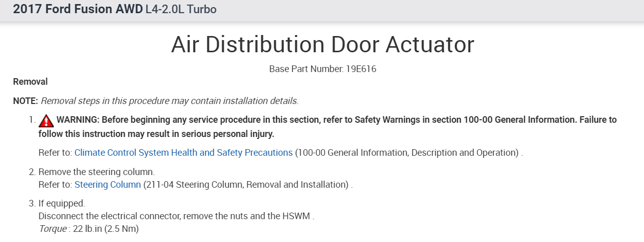Click the Base Part Number 19E616 text
644x242 pixels.
322,69
